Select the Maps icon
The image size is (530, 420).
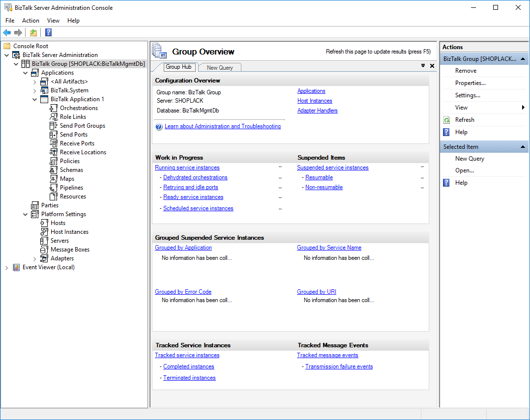(x=54, y=179)
